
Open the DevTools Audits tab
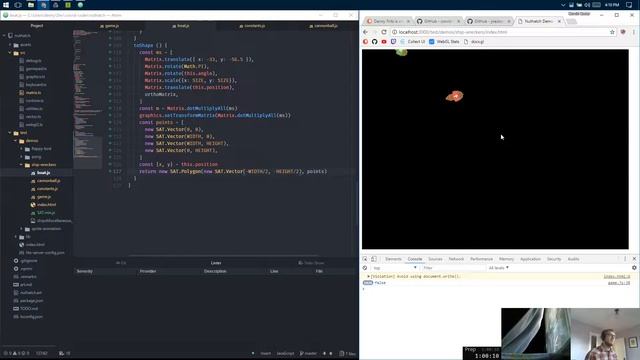[x=573, y=259]
